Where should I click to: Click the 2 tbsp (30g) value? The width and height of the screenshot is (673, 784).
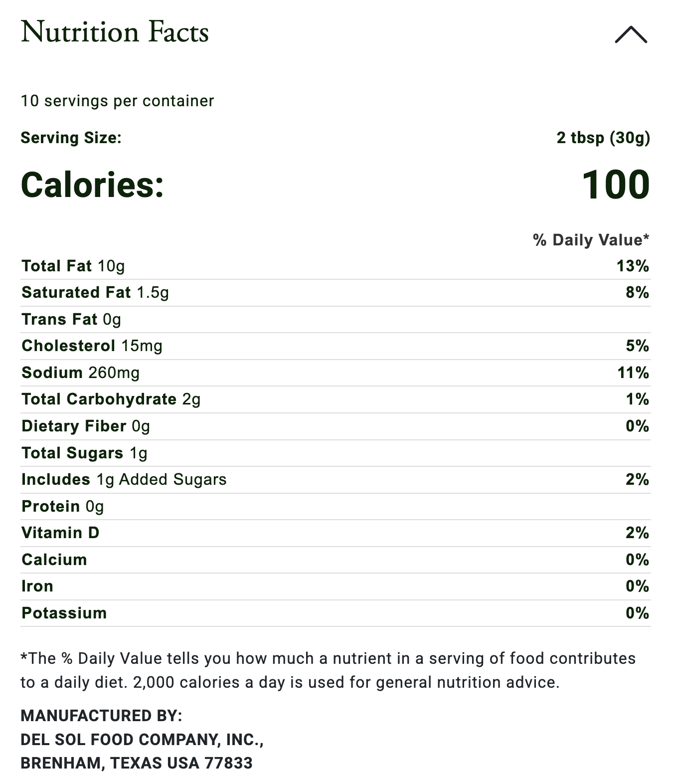pyautogui.click(x=603, y=138)
